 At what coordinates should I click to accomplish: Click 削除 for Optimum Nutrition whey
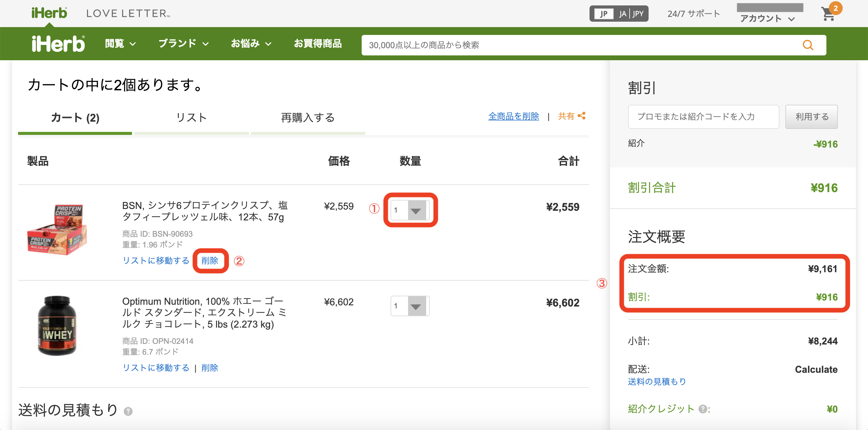(x=210, y=368)
